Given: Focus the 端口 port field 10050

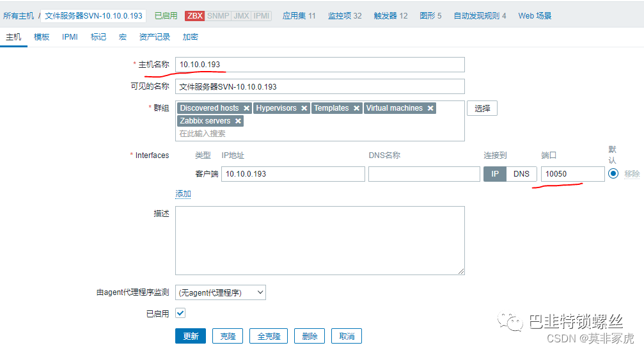Looking at the screenshot, I should (x=572, y=174).
